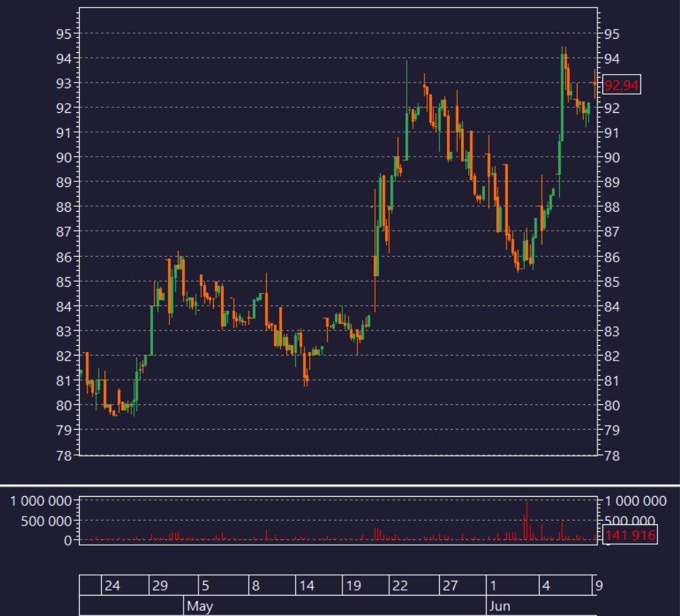
Task: Click the 85 label on right price axis
Action: pyautogui.click(x=612, y=282)
